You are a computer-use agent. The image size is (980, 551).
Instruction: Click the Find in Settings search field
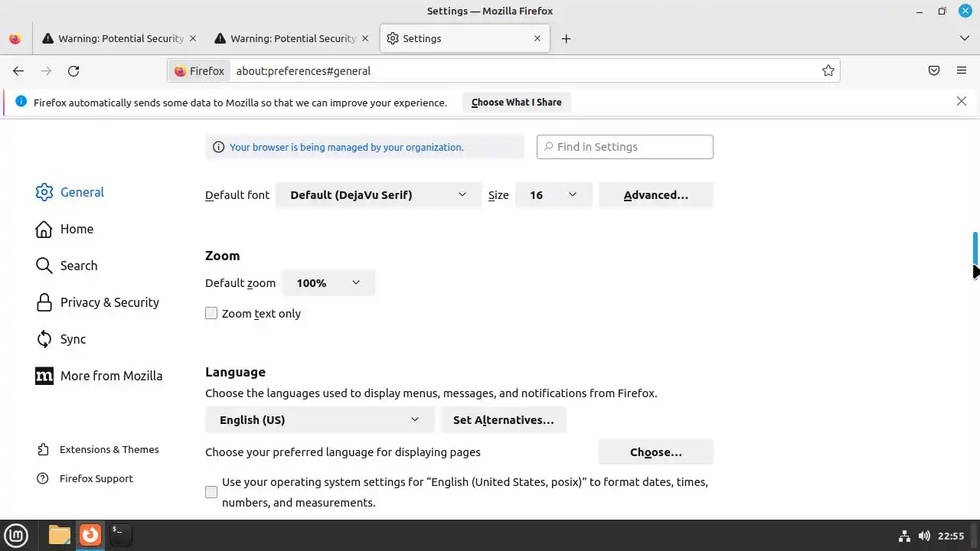[625, 147]
